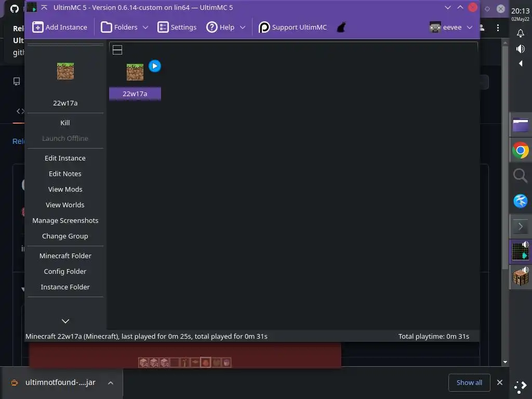Viewport: 532px width, 399px height.
Task: Open the Config Folder
Action: [x=65, y=271]
